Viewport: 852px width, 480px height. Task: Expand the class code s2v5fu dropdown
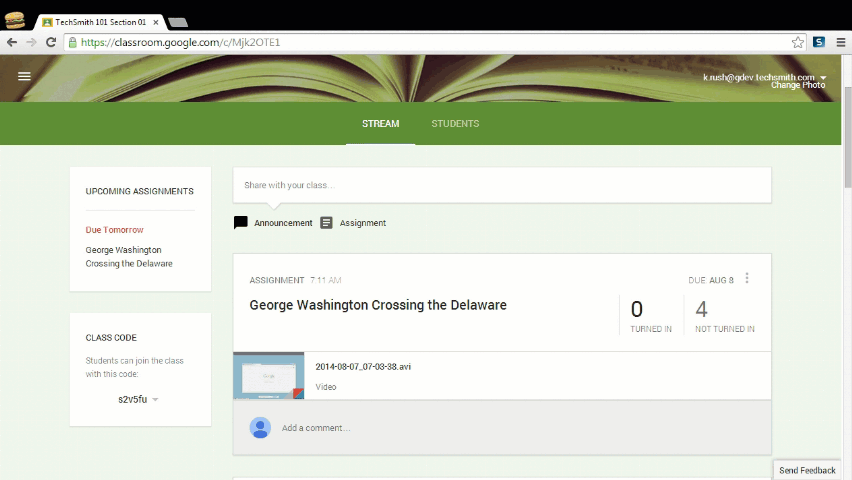coord(156,400)
